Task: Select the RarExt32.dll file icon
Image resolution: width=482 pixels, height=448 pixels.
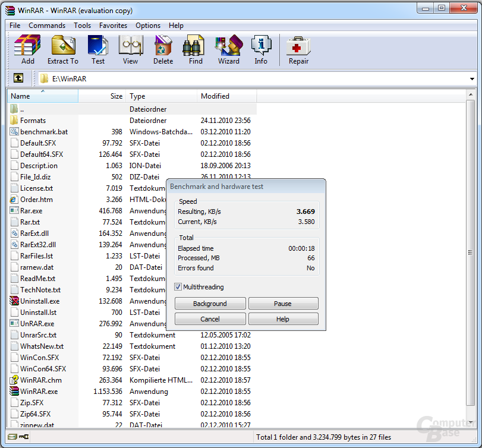Action: [x=14, y=245]
